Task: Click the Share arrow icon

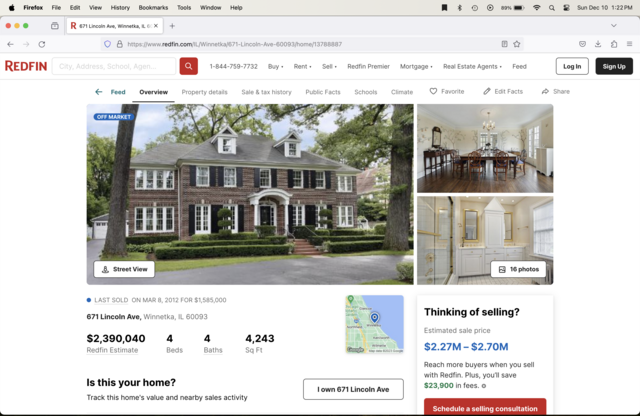Action: [x=545, y=91]
